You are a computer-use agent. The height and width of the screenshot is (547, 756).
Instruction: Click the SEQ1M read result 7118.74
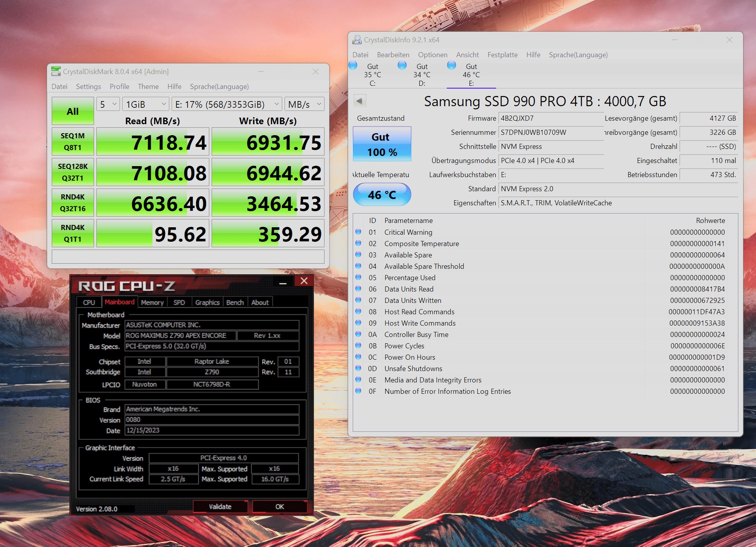(153, 141)
